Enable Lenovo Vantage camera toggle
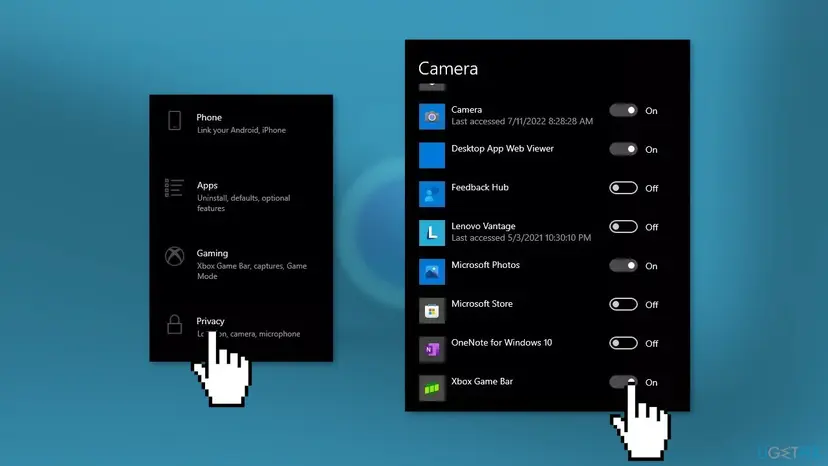Viewport: 828px width, 466px height. point(623,227)
